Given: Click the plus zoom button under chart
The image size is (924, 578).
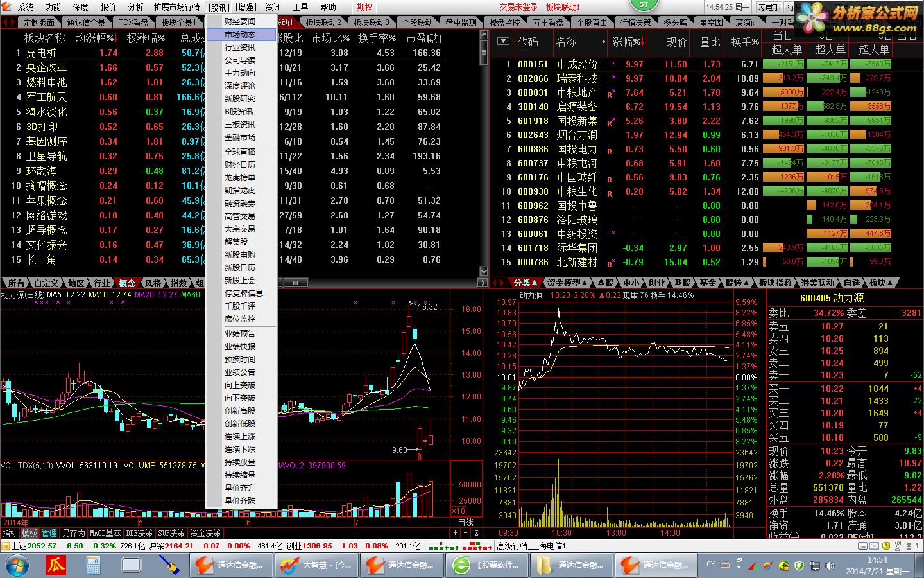Looking at the screenshot, I should [456, 533].
